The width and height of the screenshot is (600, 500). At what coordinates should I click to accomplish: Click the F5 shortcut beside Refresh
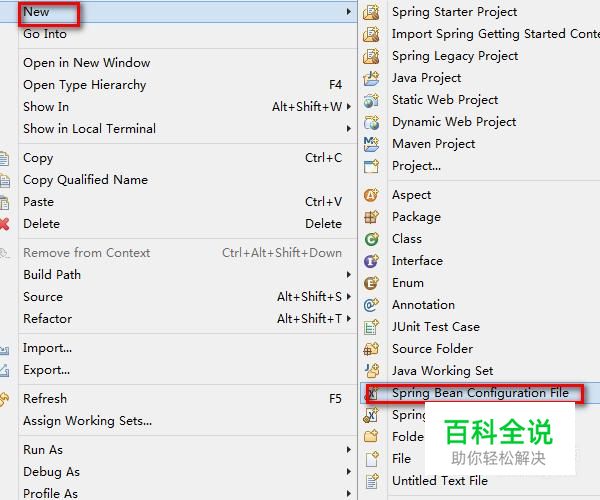pos(335,399)
